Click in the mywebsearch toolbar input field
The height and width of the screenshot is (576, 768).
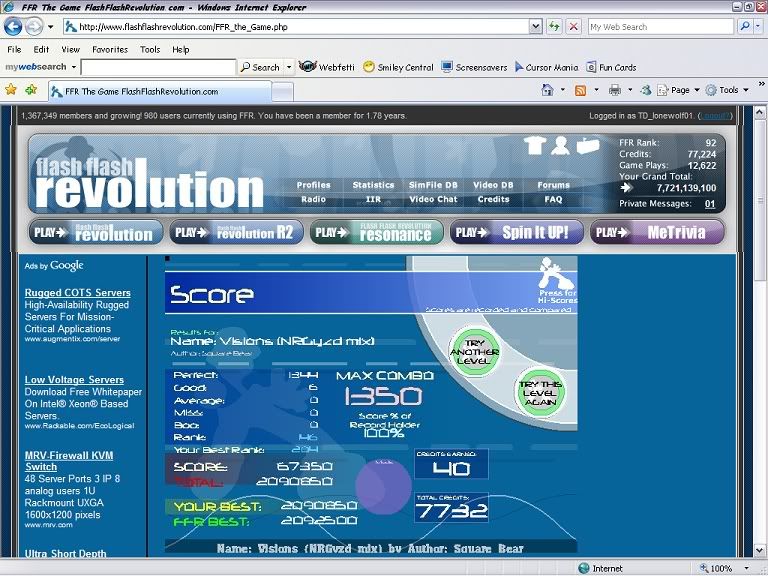coord(157,67)
